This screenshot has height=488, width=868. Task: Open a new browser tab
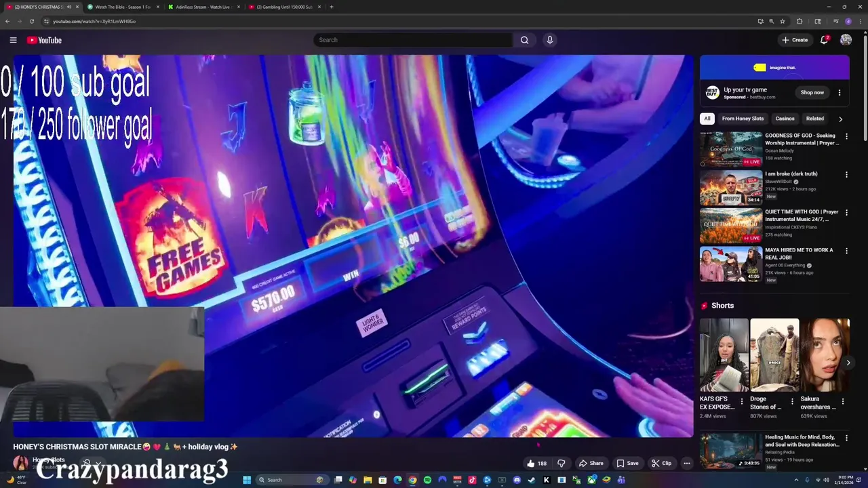coord(332,7)
